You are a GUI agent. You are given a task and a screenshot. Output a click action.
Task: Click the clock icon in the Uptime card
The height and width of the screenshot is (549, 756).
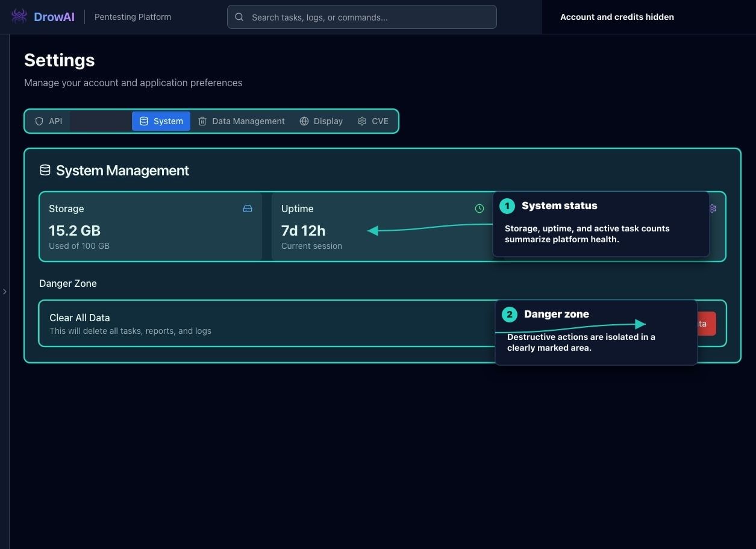point(480,209)
